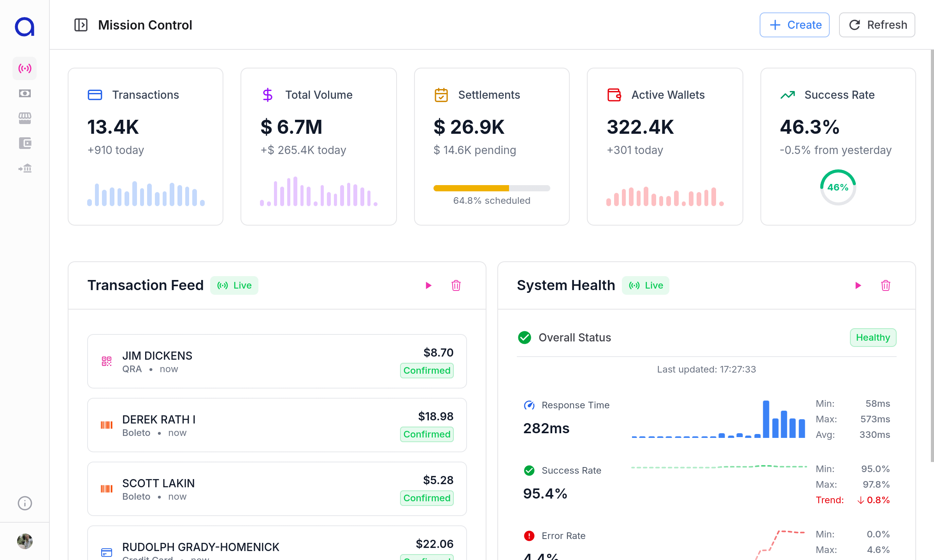Open the bank transfer sidebar icon
Image resolution: width=934 pixels, height=560 pixels.
pos(25,168)
